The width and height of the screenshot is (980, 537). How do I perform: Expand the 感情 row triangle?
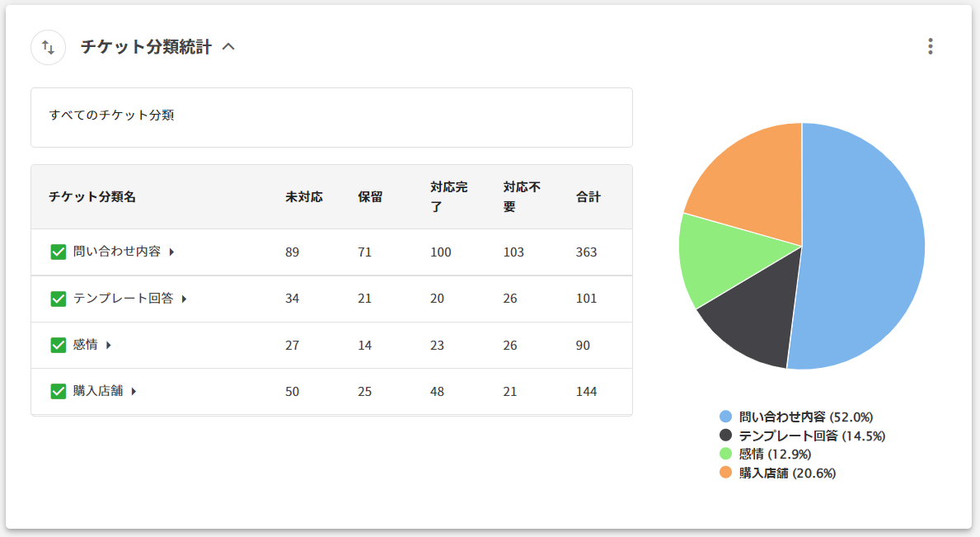coord(109,345)
